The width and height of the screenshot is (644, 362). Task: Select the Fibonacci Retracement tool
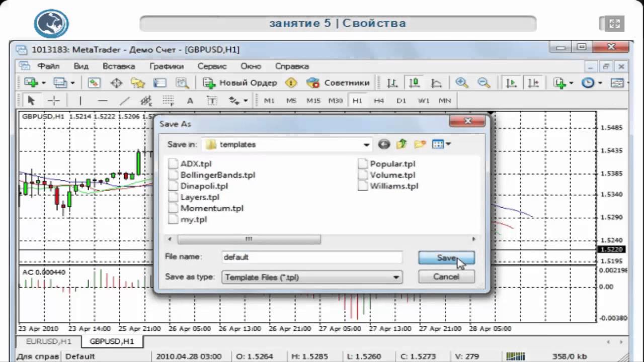pyautogui.click(x=168, y=101)
